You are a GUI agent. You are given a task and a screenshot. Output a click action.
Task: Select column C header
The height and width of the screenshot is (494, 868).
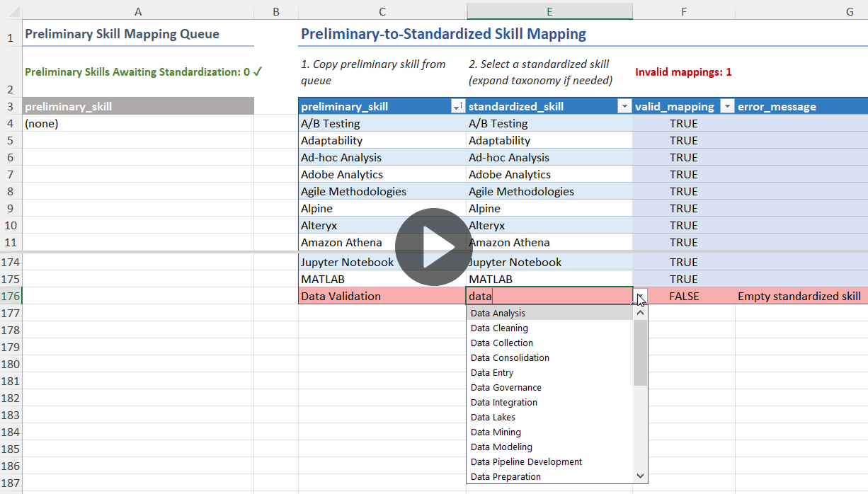(382, 11)
